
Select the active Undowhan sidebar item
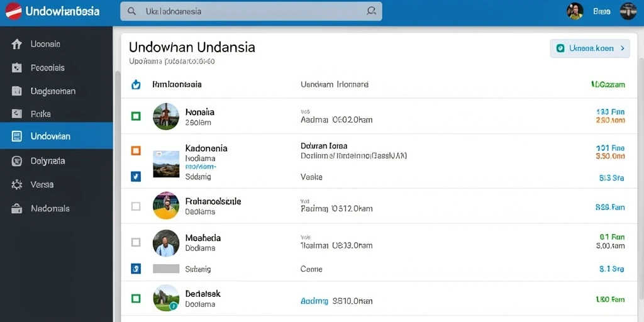point(56,136)
